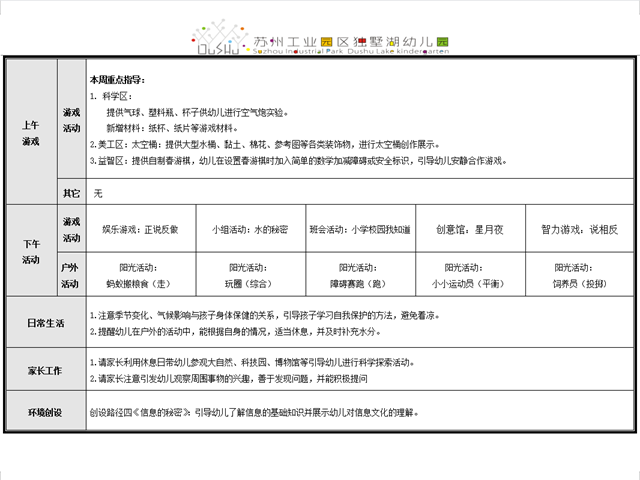Click the 本周重点指导 heading
The image size is (640, 480).
click(x=117, y=80)
